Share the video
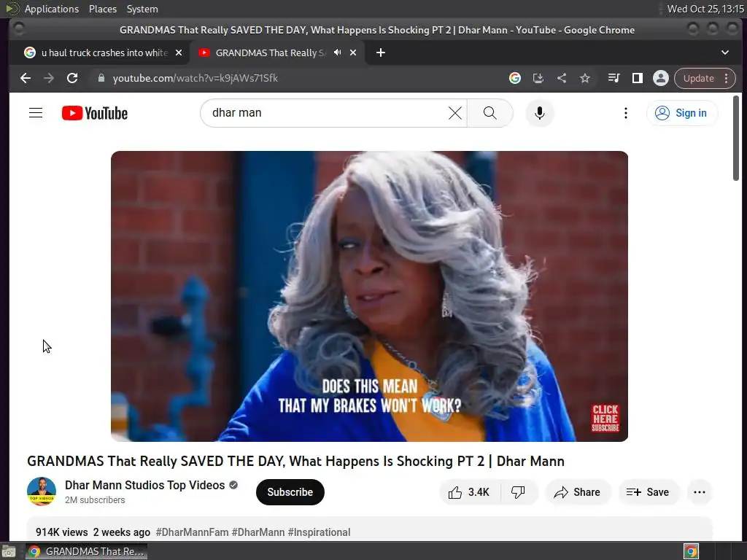The height and width of the screenshot is (560, 747). pyautogui.click(x=578, y=492)
